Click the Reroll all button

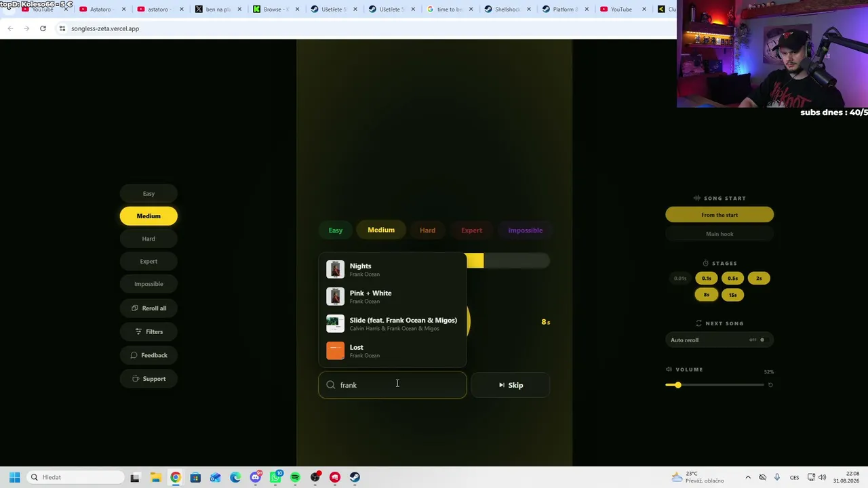click(x=149, y=308)
